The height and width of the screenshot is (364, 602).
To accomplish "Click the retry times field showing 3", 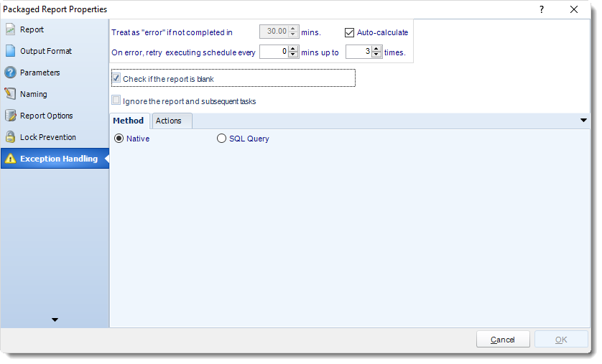I will pos(360,52).
